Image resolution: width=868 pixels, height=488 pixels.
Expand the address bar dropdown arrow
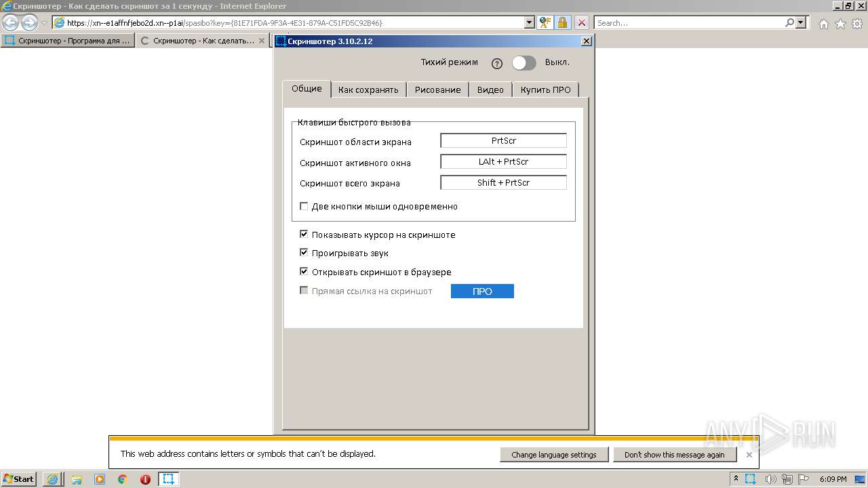pyautogui.click(x=530, y=23)
